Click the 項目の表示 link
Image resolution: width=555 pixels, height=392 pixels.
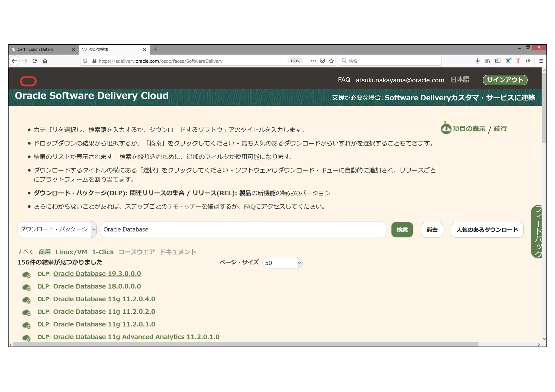tap(469, 129)
